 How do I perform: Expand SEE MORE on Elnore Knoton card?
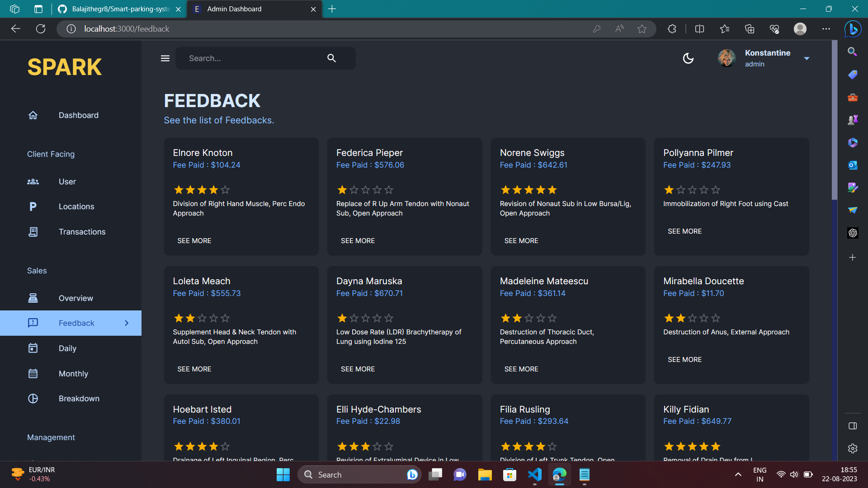coord(194,241)
